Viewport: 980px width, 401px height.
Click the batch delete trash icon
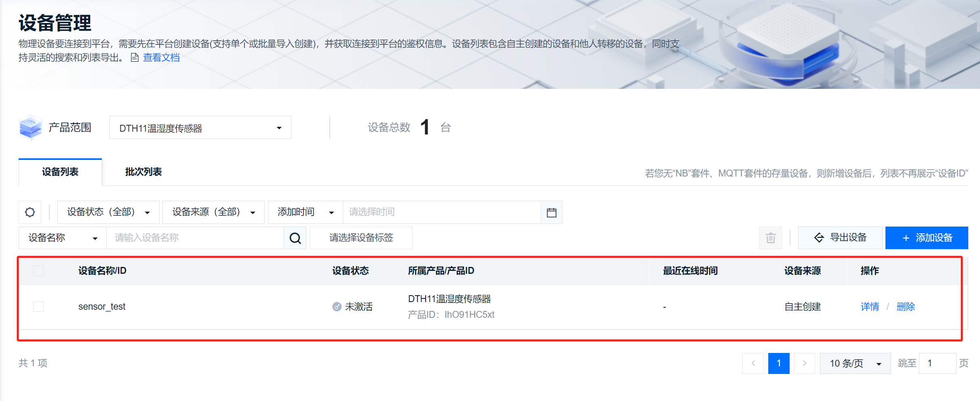770,238
